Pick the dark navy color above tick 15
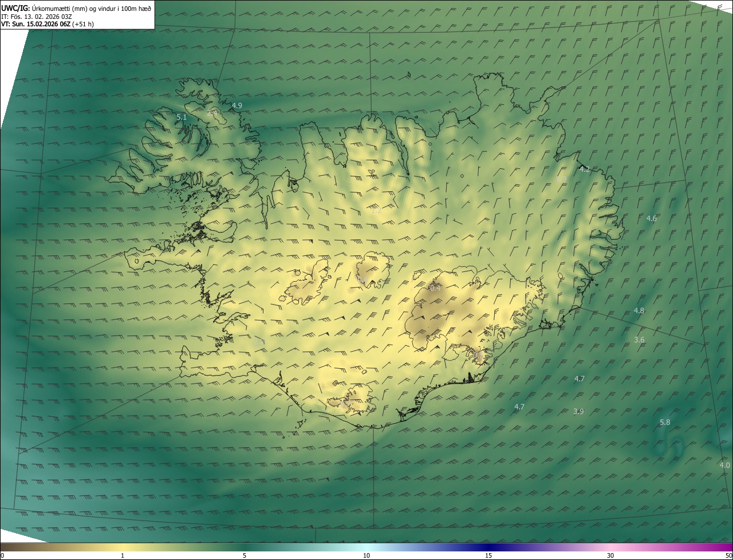Image resolution: width=733 pixels, height=560 pixels. (488, 547)
